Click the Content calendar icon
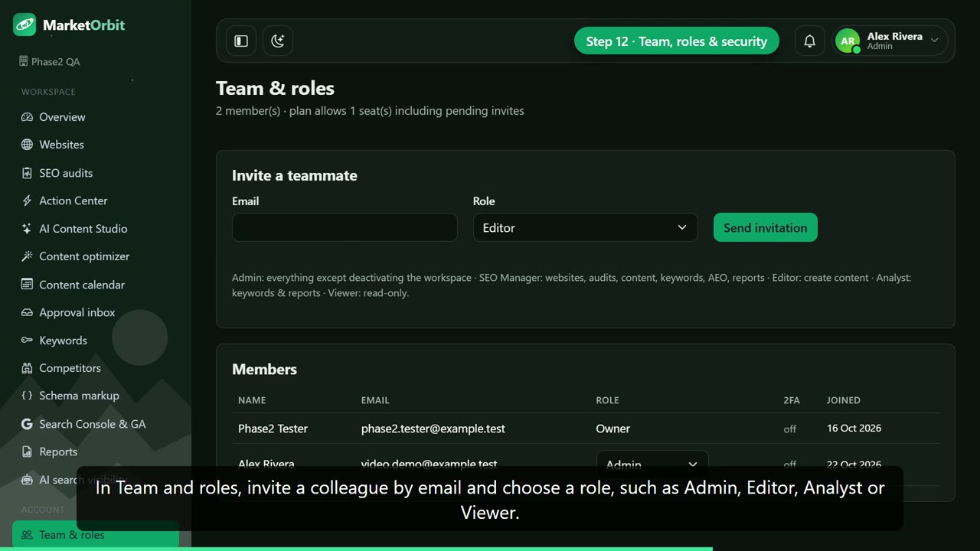Image resolution: width=980 pixels, height=551 pixels. point(28,285)
